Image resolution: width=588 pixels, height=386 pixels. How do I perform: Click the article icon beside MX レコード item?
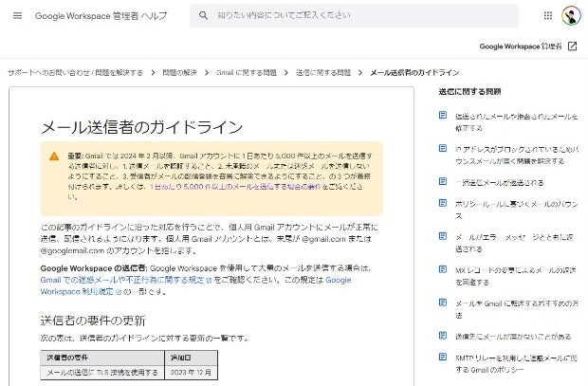point(443,270)
